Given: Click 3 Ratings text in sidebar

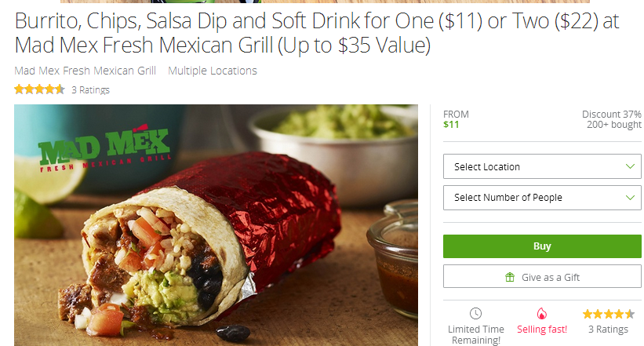Looking at the screenshot, I should [608, 330].
